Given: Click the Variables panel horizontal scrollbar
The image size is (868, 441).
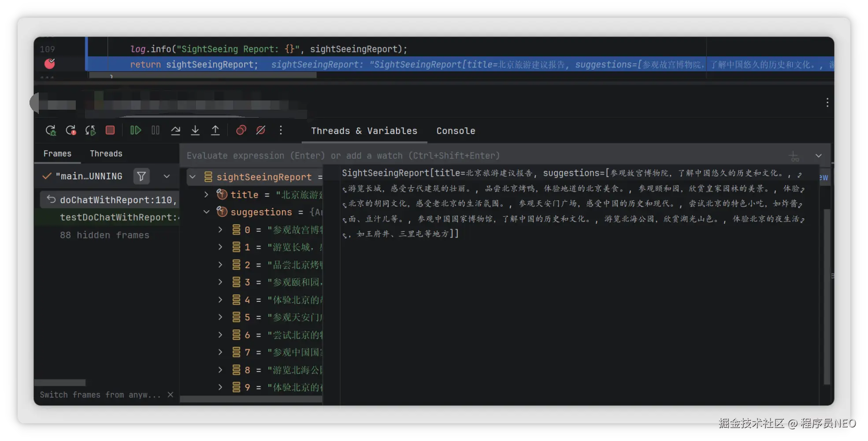Looking at the screenshot, I should pos(251,399).
